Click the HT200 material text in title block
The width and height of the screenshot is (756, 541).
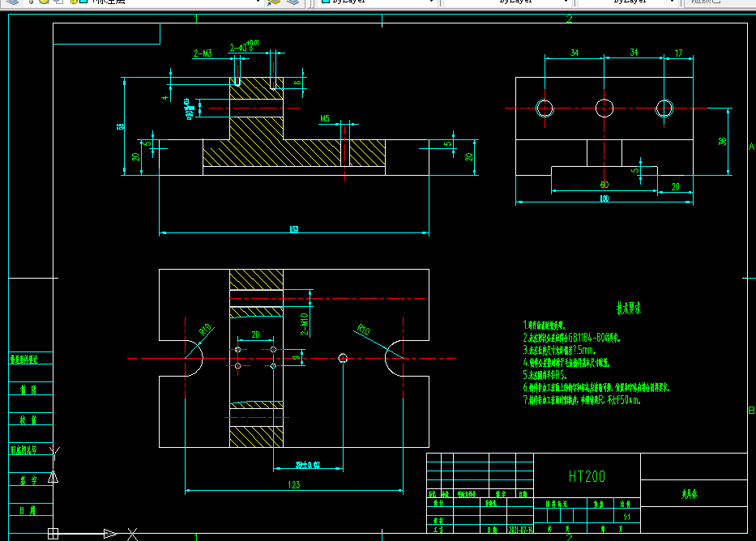pos(587,477)
